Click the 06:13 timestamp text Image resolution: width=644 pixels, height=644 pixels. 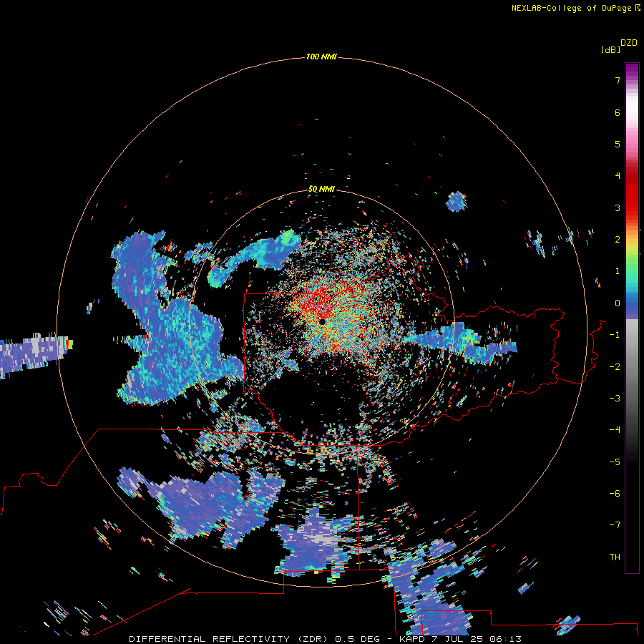[506, 639]
